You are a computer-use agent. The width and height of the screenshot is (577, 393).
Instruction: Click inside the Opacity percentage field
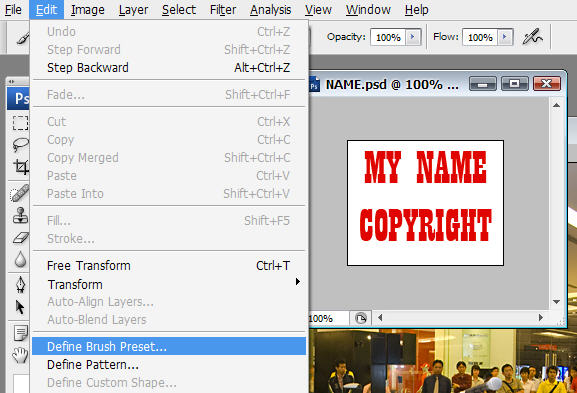coord(388,37)
